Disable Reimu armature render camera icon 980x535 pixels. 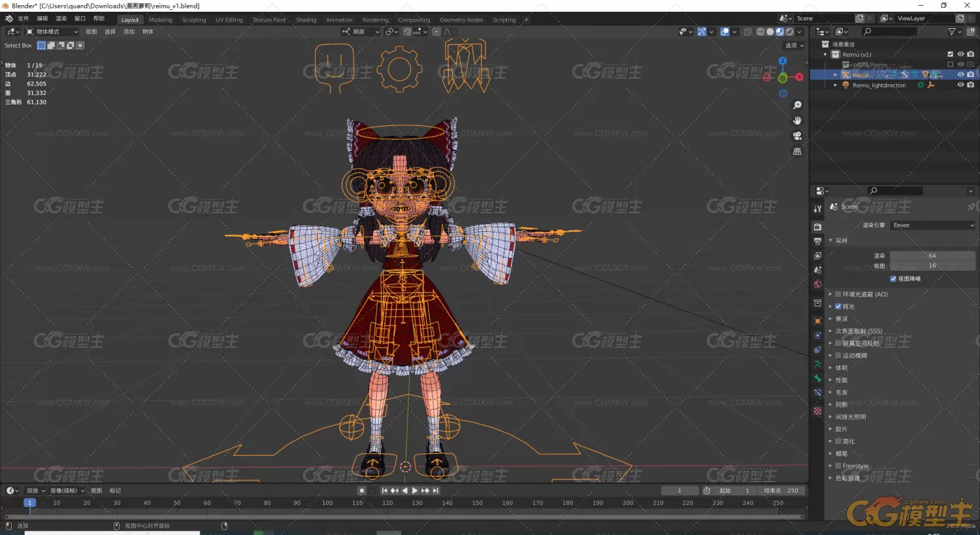coord(970,74)
